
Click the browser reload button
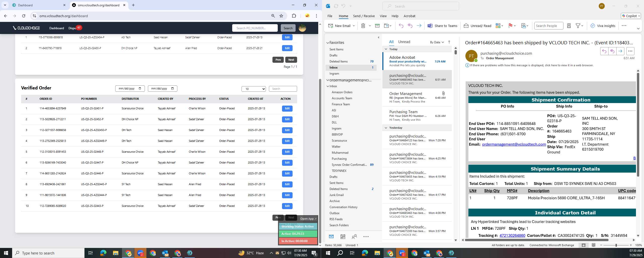[x=24, y=16]
